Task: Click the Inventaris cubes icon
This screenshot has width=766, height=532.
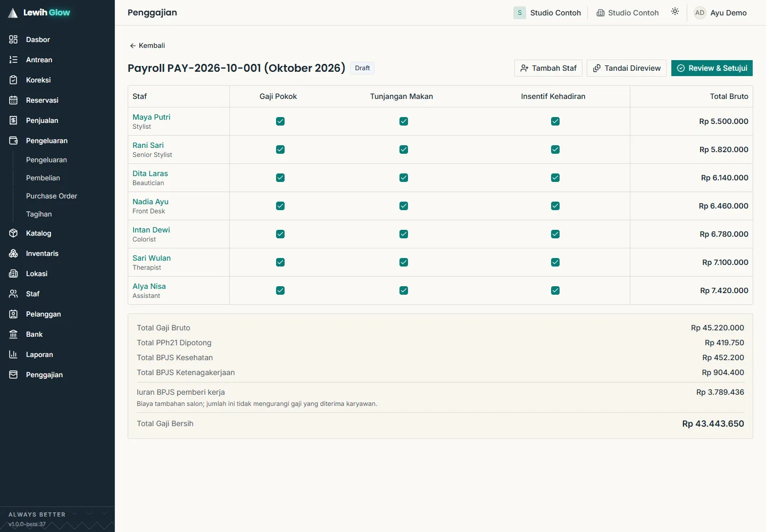Action: tap(13, 253)
